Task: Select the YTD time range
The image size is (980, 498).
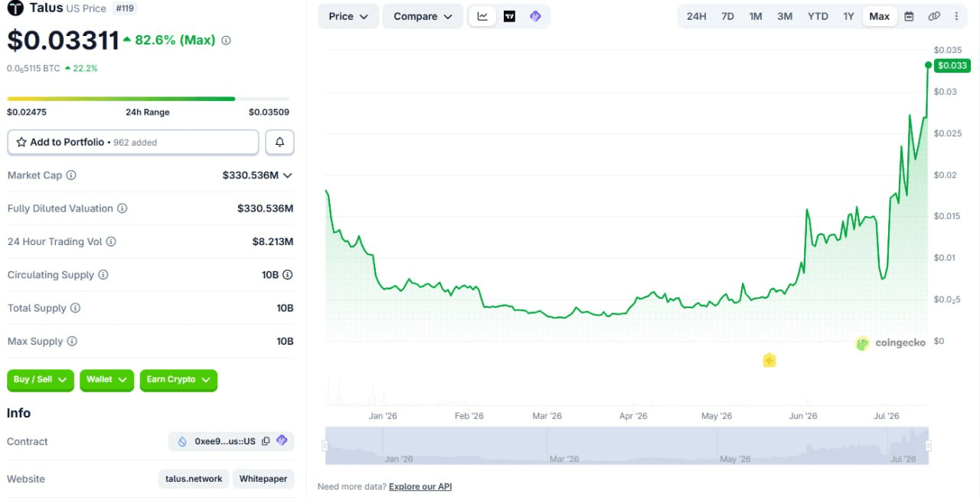Action: pos(818,16)
